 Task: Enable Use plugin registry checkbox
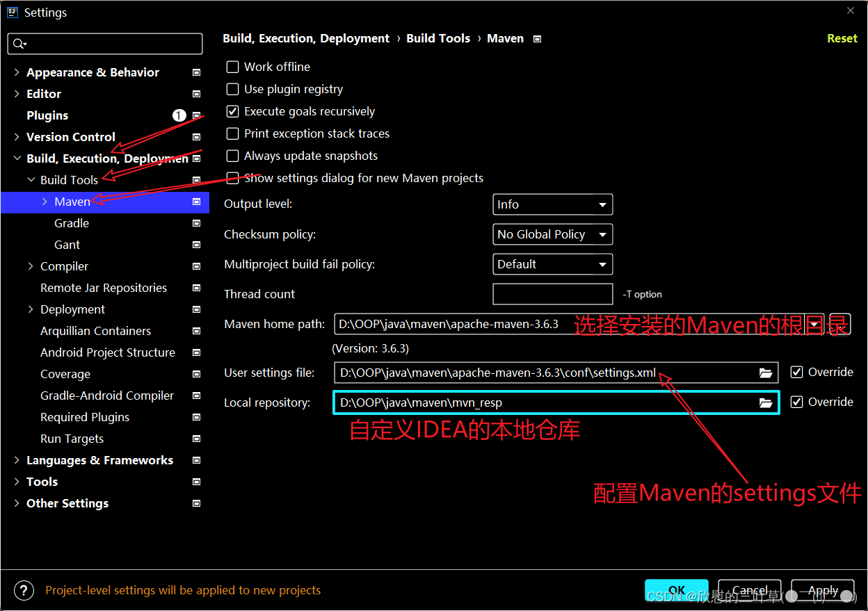point(233,89)
